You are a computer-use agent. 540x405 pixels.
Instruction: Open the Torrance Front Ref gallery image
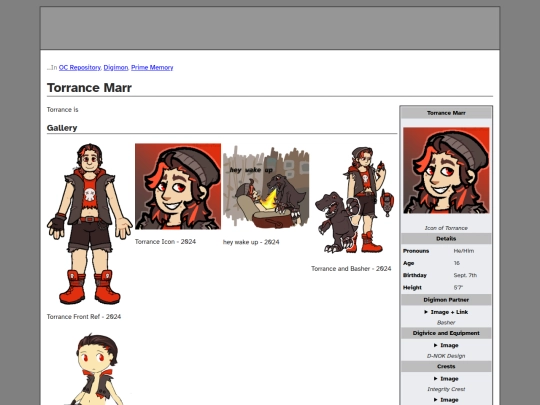[x=90, y=224]
